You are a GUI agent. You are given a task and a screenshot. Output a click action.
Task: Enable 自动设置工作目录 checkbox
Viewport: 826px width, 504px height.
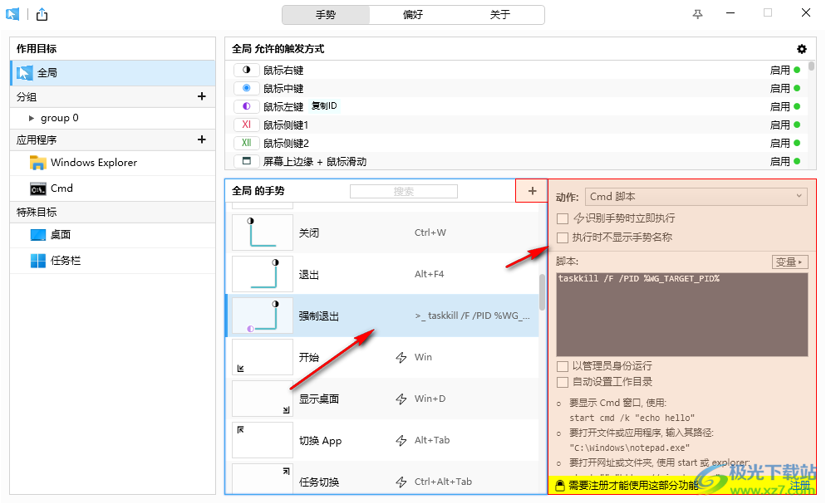[x=563, y=382]
